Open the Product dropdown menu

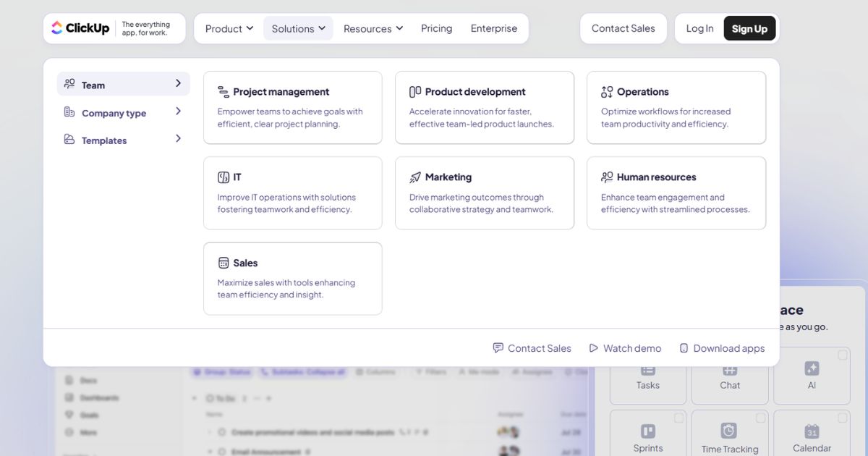[229, 29]
